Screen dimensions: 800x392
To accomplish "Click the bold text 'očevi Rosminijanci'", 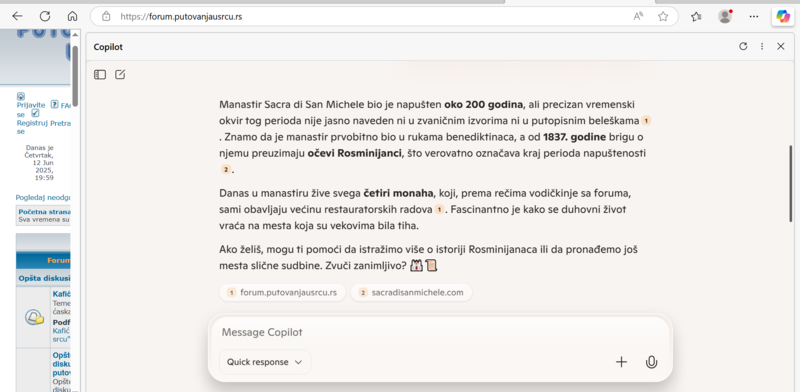I will tap(354, 153).
